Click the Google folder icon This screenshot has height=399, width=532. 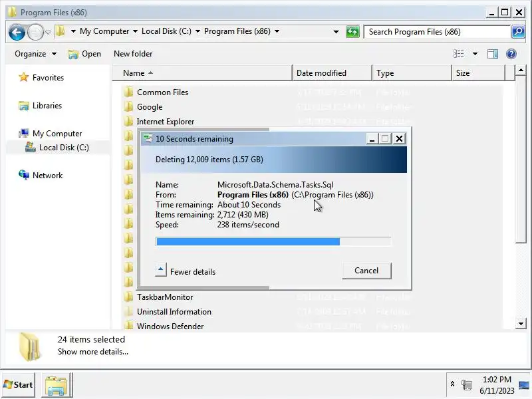point(128,106)
